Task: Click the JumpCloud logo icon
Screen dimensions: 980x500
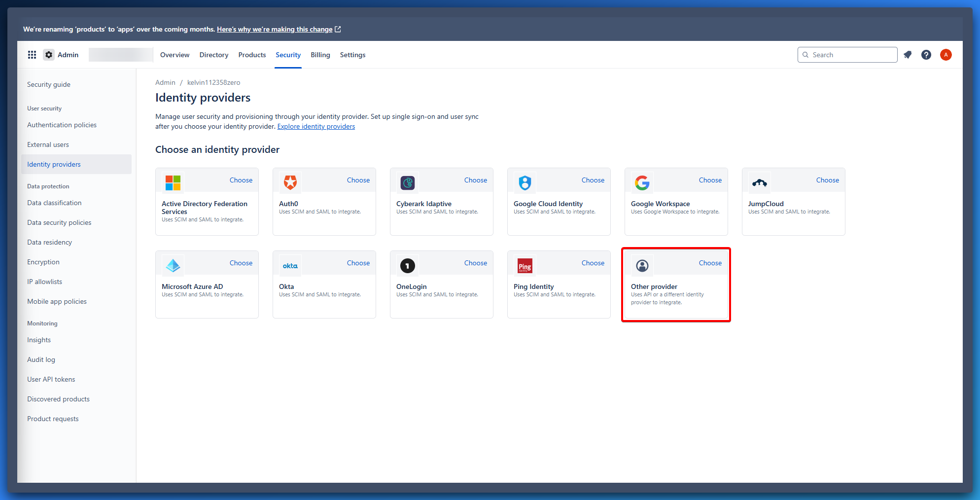Action: (x=760, y=183)
